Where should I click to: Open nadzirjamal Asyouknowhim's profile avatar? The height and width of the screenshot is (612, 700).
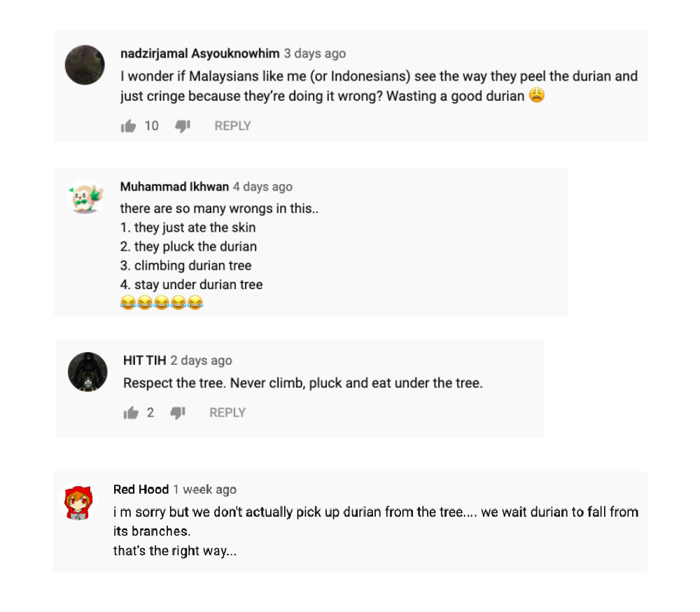(x=85, y=65)
